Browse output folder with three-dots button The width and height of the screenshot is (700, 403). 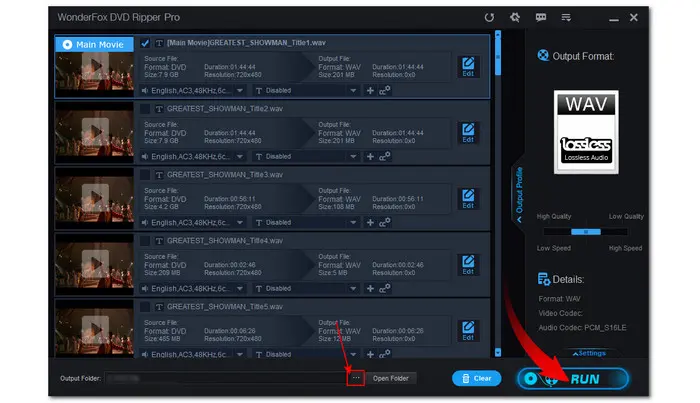[x=356, y=378]
